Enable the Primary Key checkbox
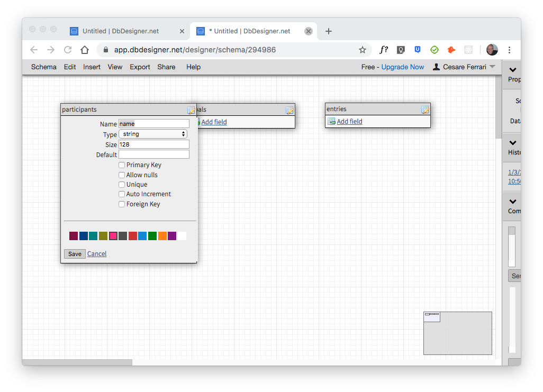The height and width of the screenshot is (392, 543). pos(122,165)
